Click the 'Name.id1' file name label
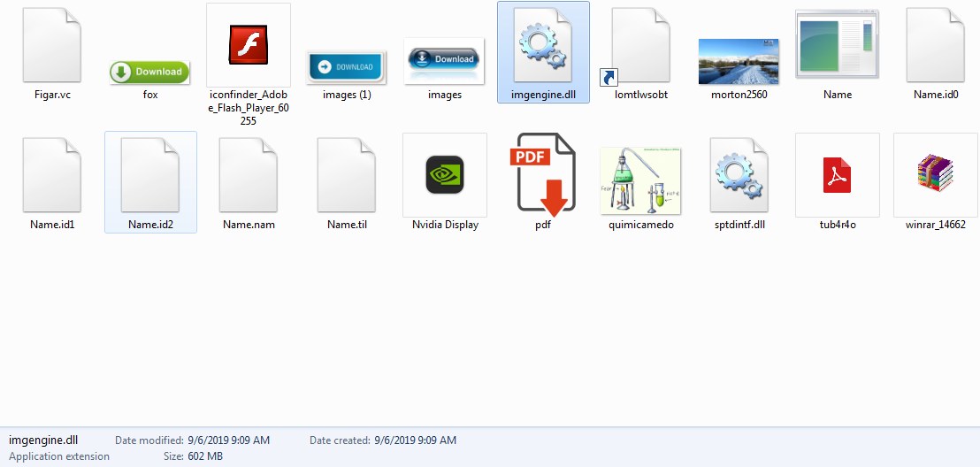 coord(52,225)
